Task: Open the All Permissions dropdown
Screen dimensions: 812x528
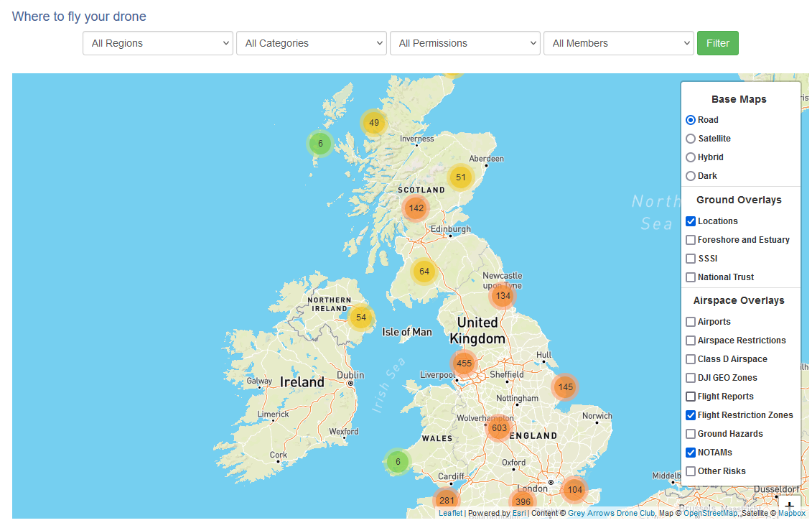Action: 465,43
